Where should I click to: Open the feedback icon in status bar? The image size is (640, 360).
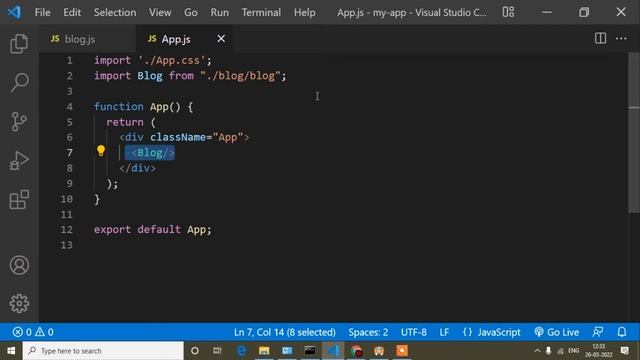click(x=598, y=332)
